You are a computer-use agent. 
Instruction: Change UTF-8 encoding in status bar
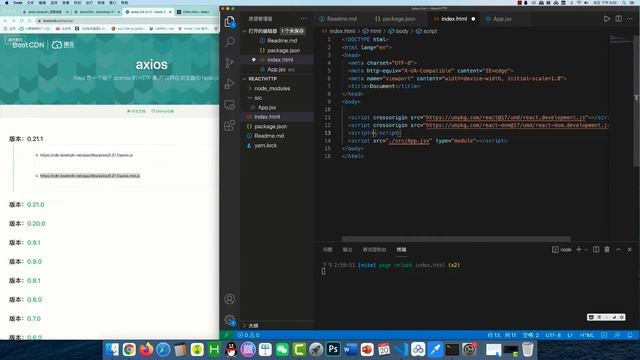[x=553, y=335]
